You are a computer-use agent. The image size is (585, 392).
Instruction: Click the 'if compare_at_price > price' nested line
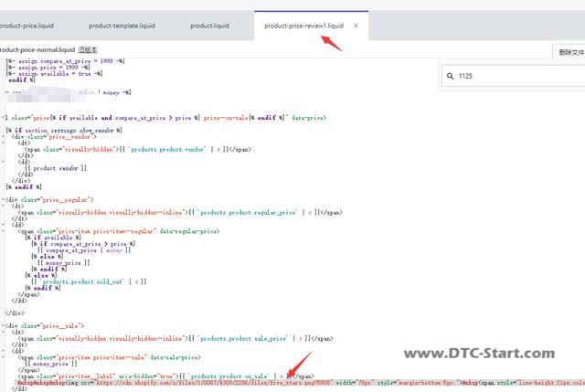[x=83, y=244]
